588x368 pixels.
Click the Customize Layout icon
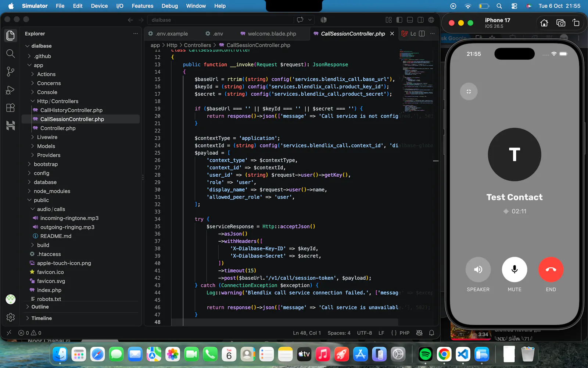[389, 20]
